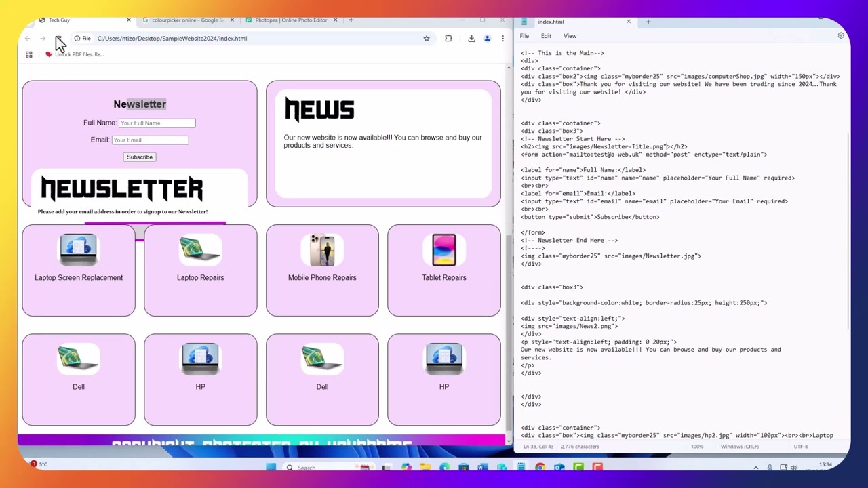Open Microsoft Word from taskbar
The width and height of the screenshot is (868, 488).
pos(483,467)
